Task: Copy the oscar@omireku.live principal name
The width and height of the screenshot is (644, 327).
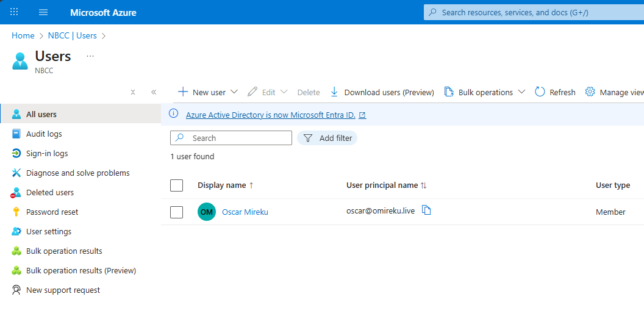Action: 427,210
